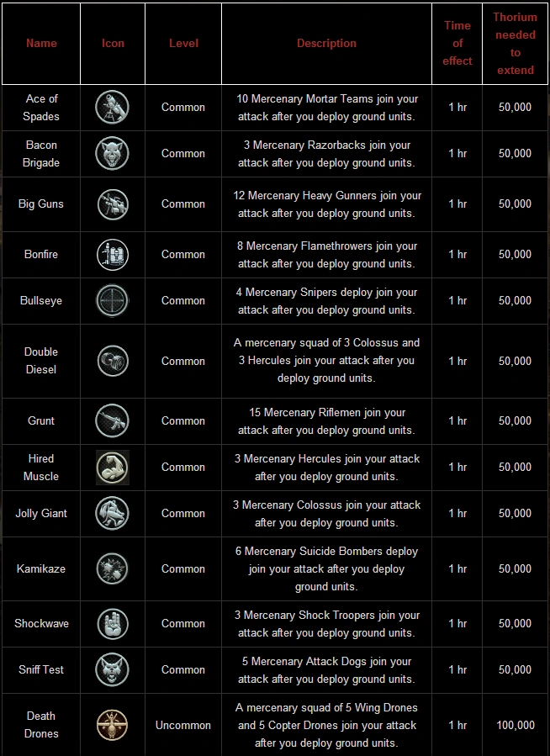Screen dimensions: 550x756
Task: Click the Bullseye crosshair icon
Action: (x=112, y=300)
